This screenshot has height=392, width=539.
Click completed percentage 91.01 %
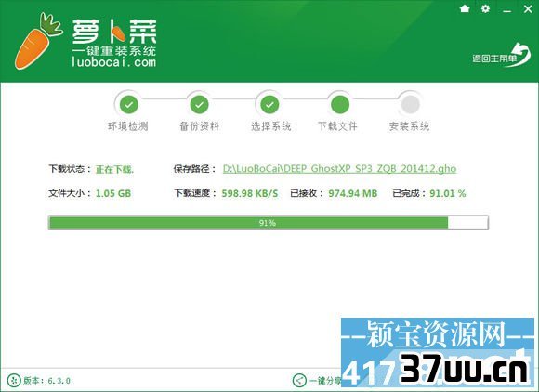click(448, 193)
